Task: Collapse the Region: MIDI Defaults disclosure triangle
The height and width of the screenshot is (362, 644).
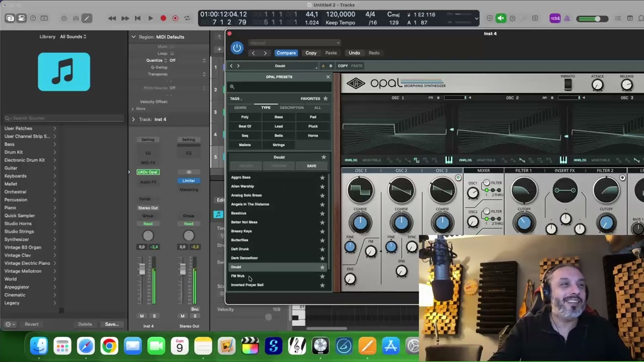Action: pos(133,37)
